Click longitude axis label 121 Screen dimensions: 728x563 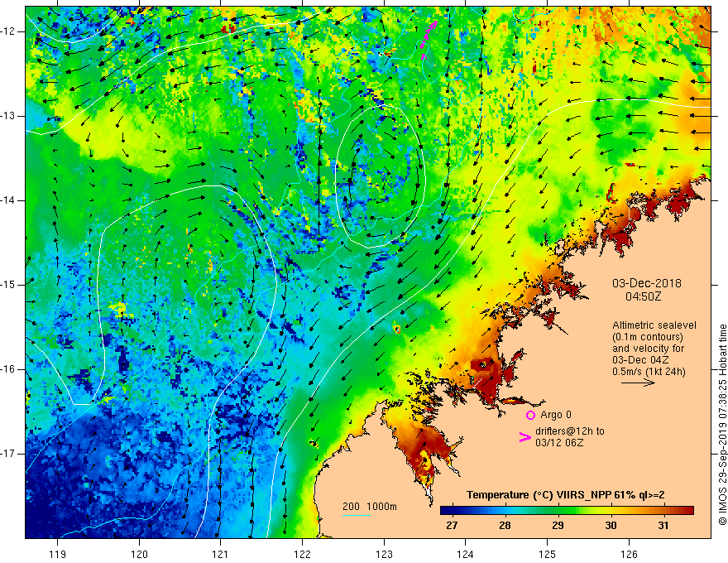pyautogui.click(x=221, y=554)
